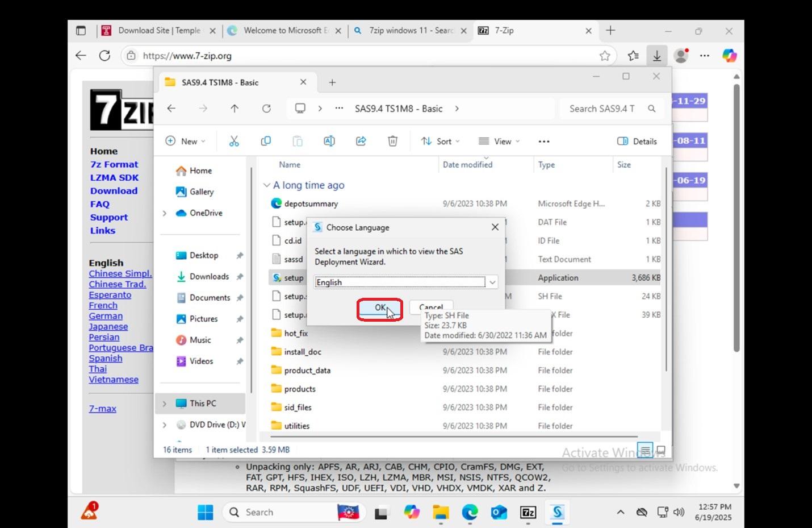Refresh the File Explorer folder view

click(266, 108)
